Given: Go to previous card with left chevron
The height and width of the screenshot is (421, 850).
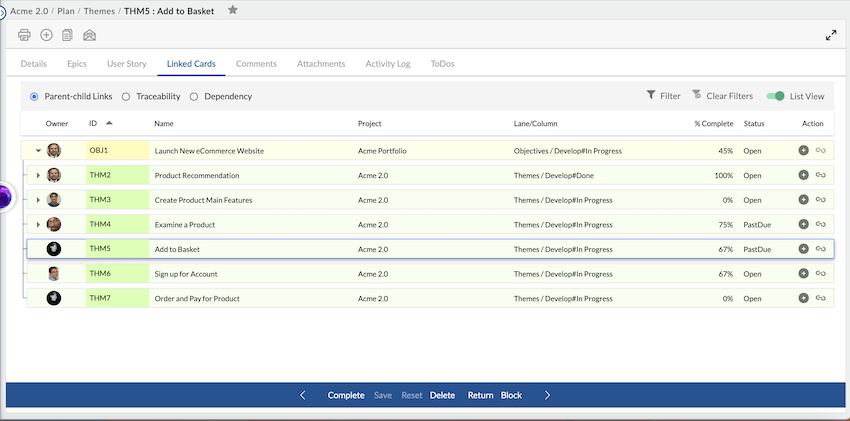Looking at the screenshot, I should pos(302,395).
